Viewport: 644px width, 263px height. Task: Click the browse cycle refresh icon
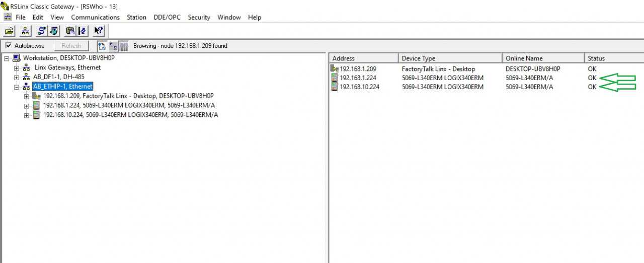pos(102,46)
